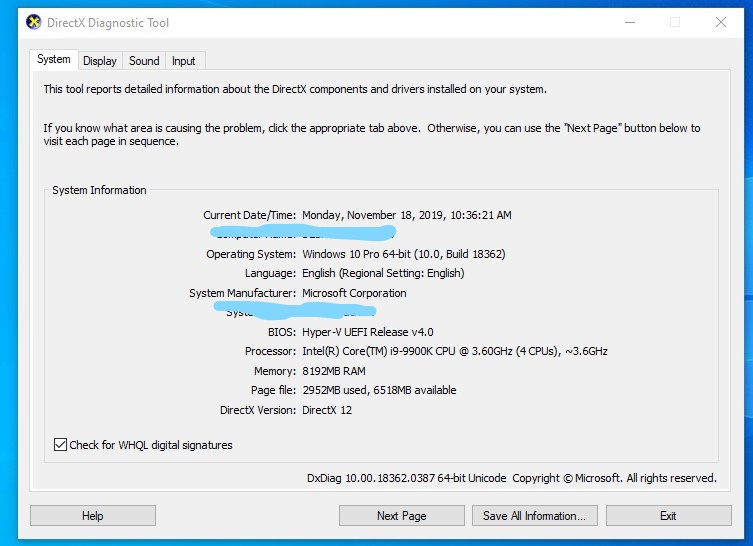Screen dimensions: 753x546
Task: Close the window with the X button
Action: click(x=720, y=22)
